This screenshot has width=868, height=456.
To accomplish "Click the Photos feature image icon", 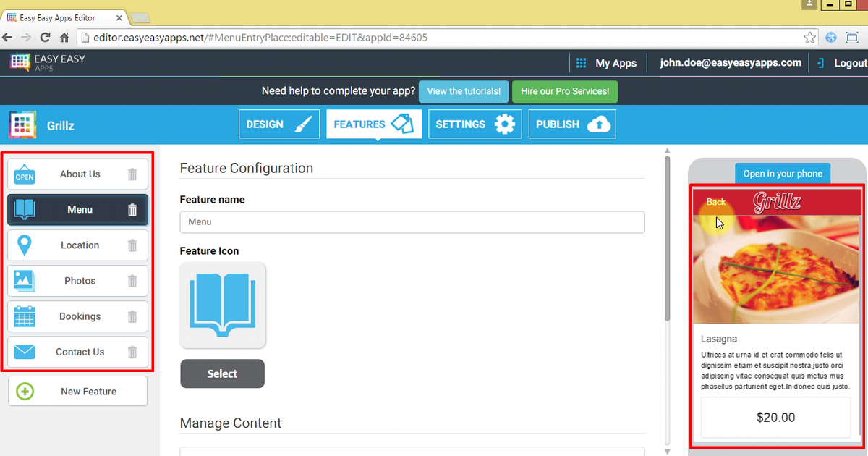I will [x=24, y=281].
